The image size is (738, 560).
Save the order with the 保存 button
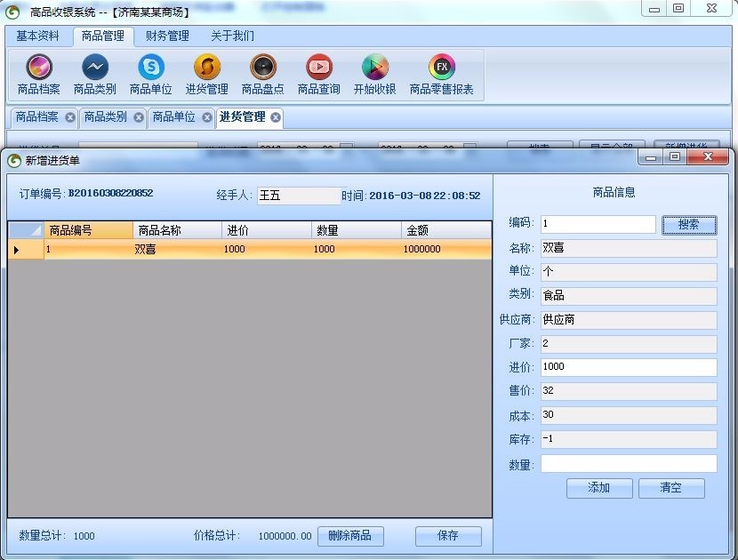448,536
